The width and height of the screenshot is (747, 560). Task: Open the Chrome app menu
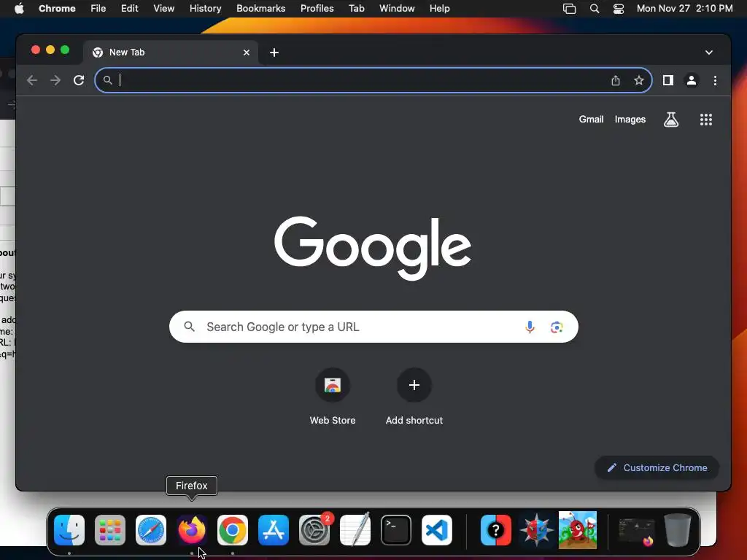tap(57, 9)
